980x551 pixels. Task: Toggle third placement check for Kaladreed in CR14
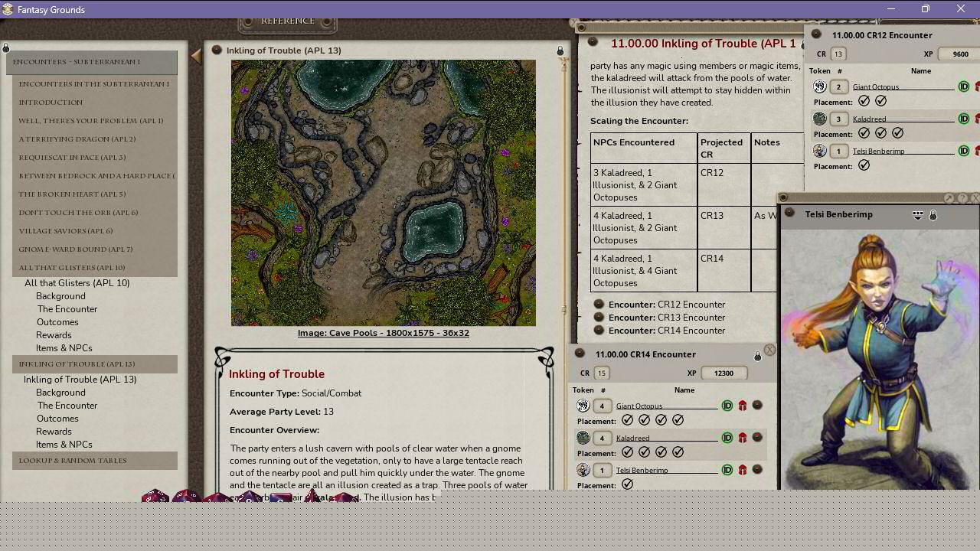pos(661,452)
